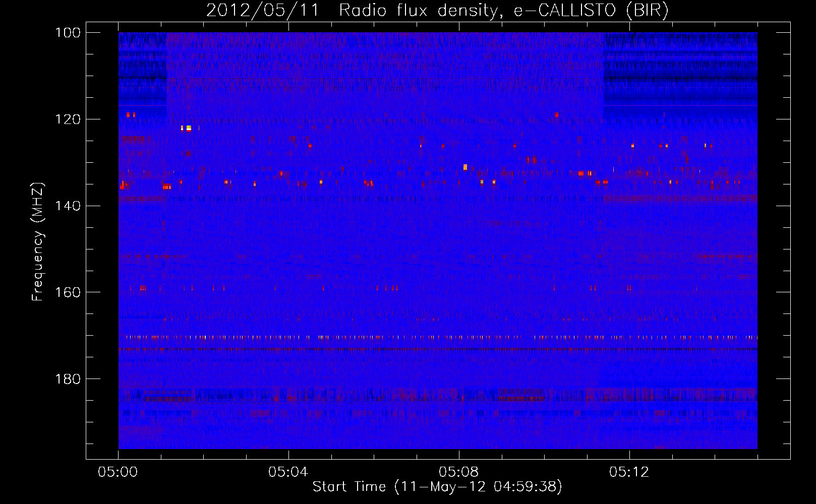The image size is (816, 504).
Task: Click the 'Frequency (MHZ)' axis label
Action: [x=38, y=241]
